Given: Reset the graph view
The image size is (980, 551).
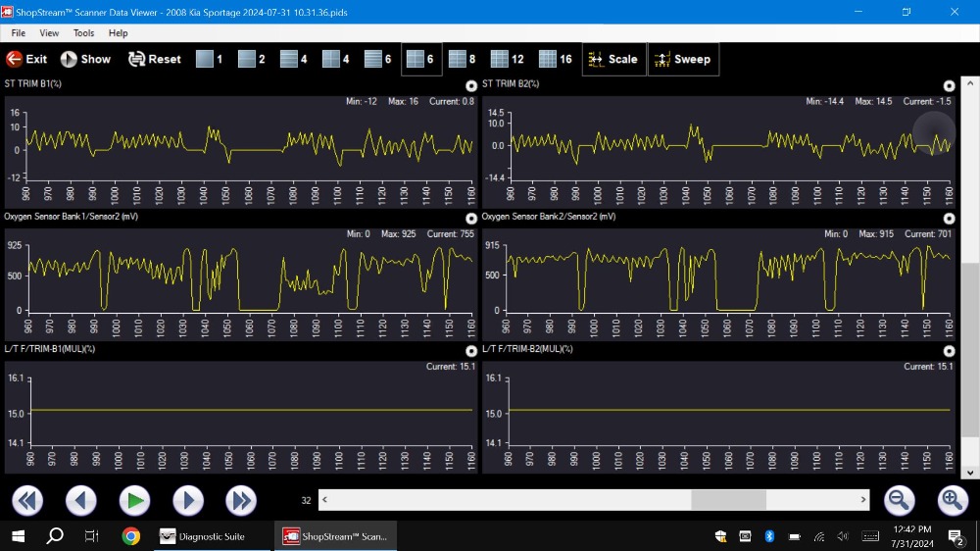Looking at the screenshot, I should tap(154, 59).
